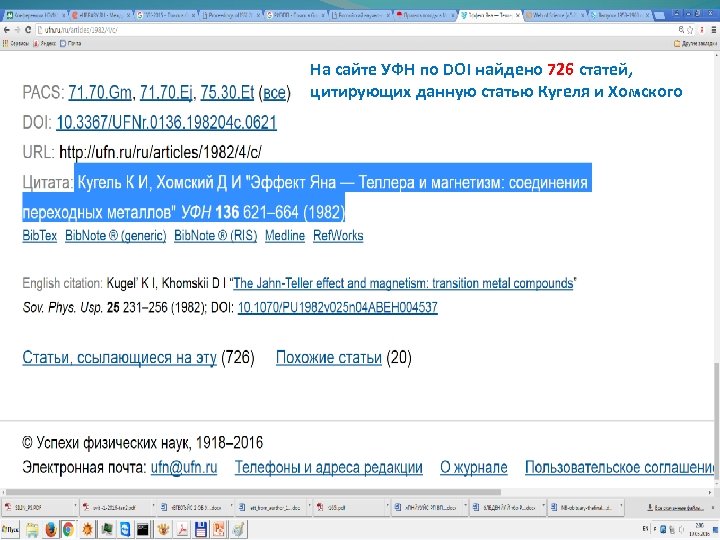The height and width of the screenshot is (540, 720).
Task: Click the Start (Пуск) button
Action: point(10,530)
